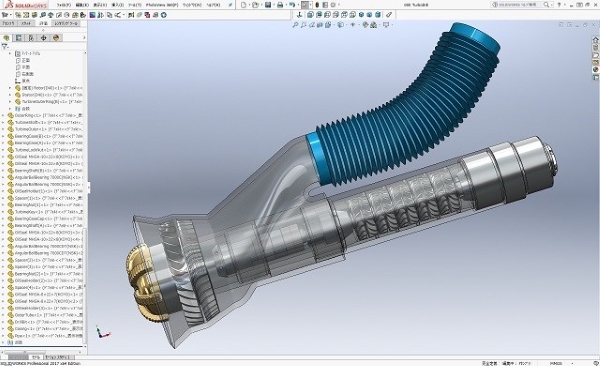The width and height of the screenshot is (600, 366).
Task: Click the Home icon in the task pane
Action: [595, 40]
